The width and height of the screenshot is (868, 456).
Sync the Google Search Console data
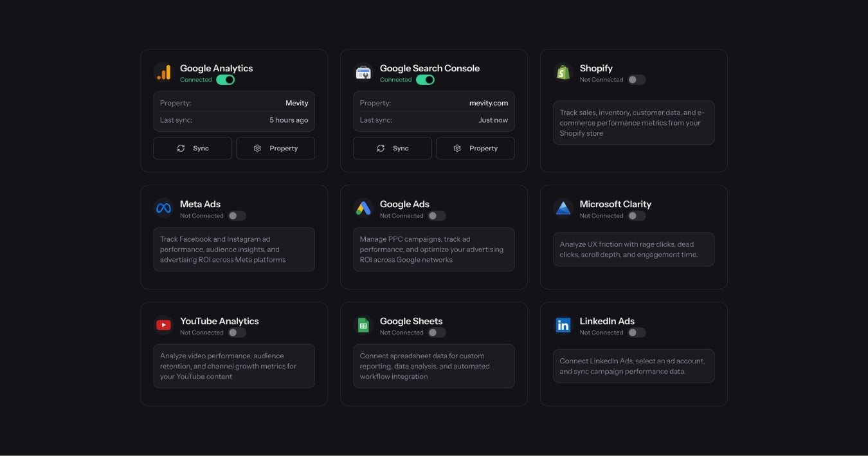392,148
